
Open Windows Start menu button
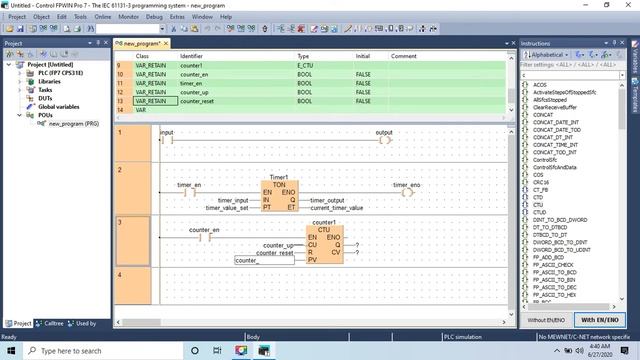[x=11, y=351]
